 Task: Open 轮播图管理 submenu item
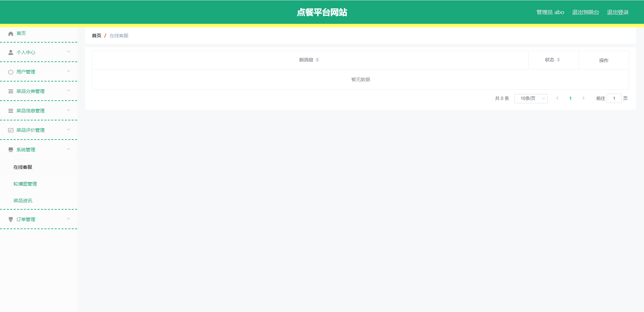[x=25, y=184]
